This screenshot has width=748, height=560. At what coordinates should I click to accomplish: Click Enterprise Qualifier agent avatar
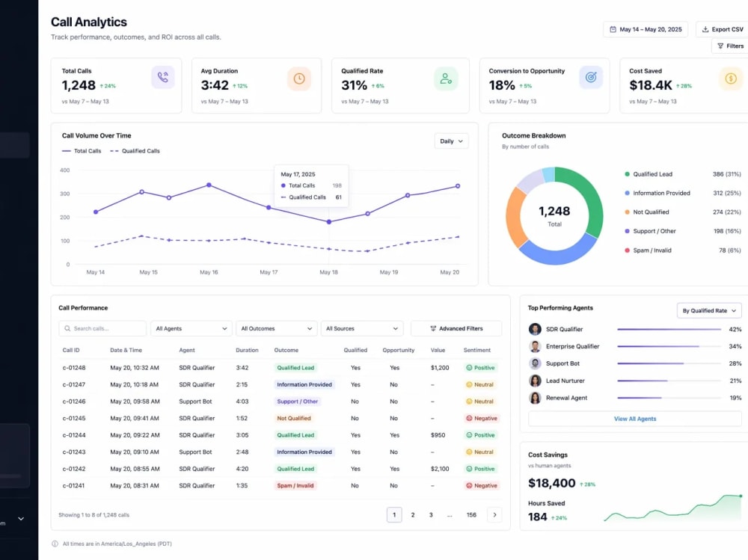point(536,346)
